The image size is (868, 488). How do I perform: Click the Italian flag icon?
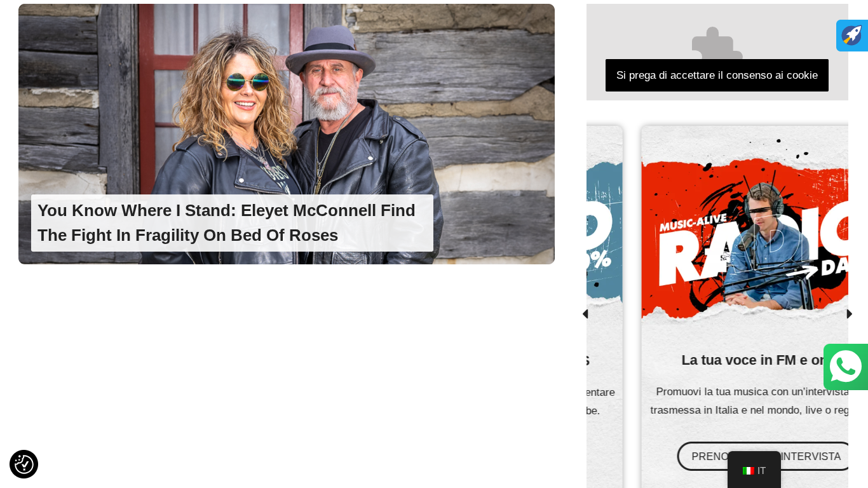point(748,471)
